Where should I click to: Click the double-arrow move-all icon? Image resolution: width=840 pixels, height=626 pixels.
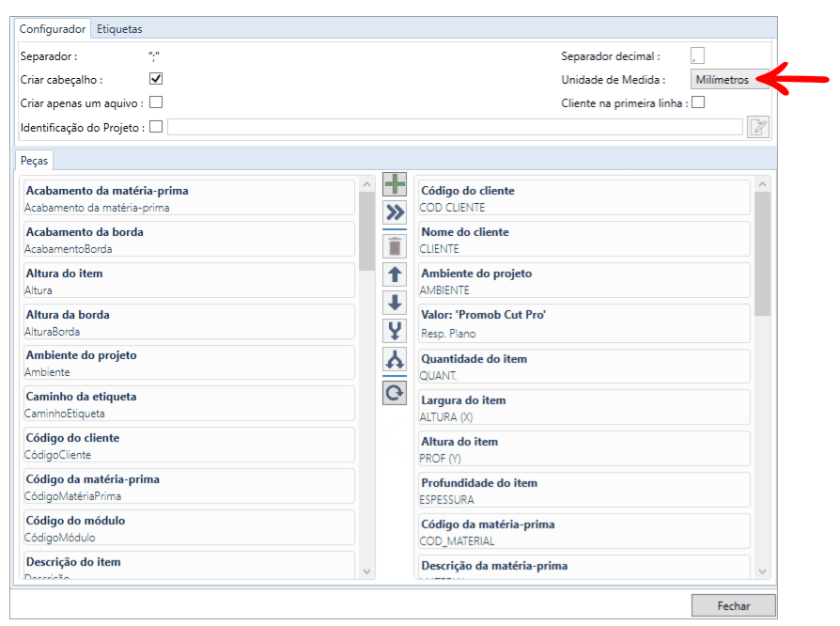point(395,212)
